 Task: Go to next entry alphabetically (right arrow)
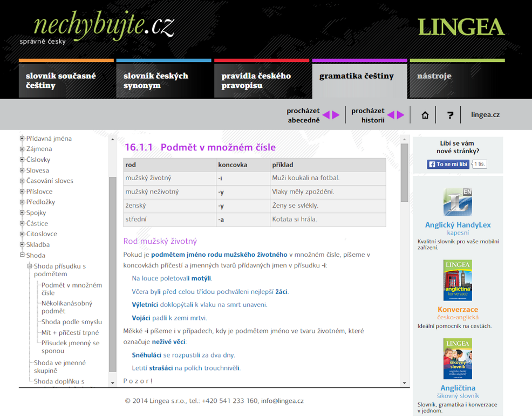pos(336,115)
